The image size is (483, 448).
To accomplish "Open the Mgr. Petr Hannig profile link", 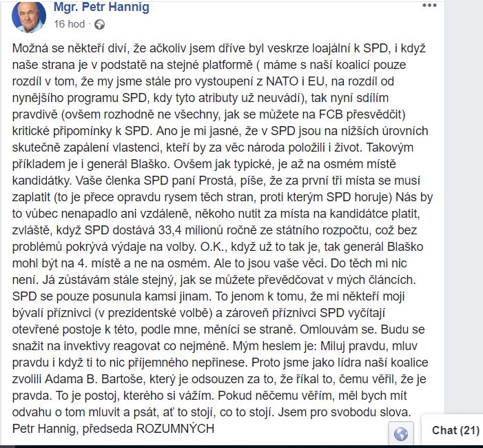I will pos(101,7).
